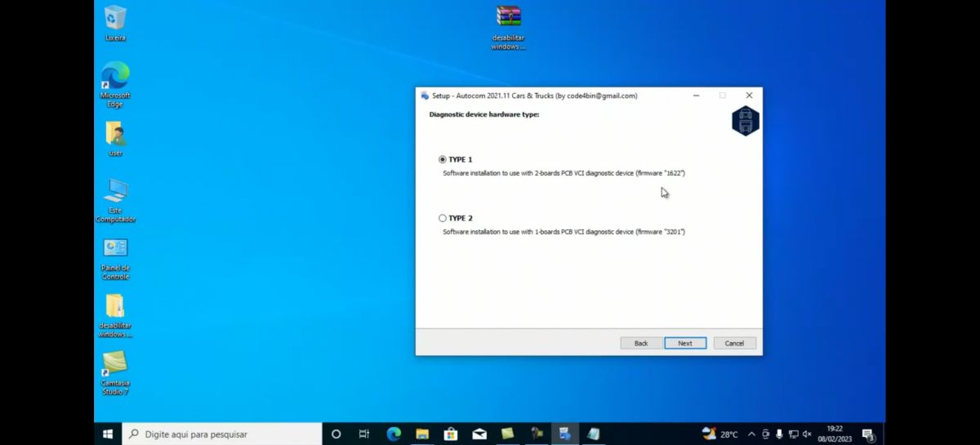Open the notification center icon
The width and height of the screenshot is (980, 445).
(868, 434)
